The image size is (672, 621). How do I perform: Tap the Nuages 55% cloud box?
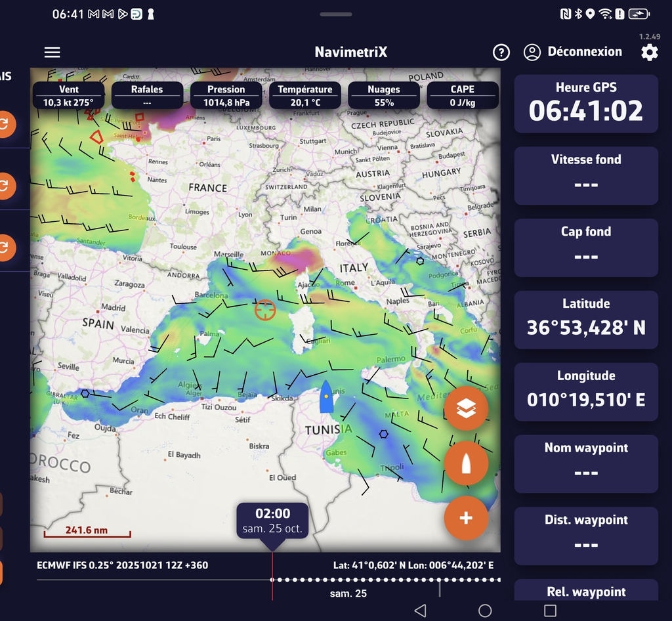383,96
